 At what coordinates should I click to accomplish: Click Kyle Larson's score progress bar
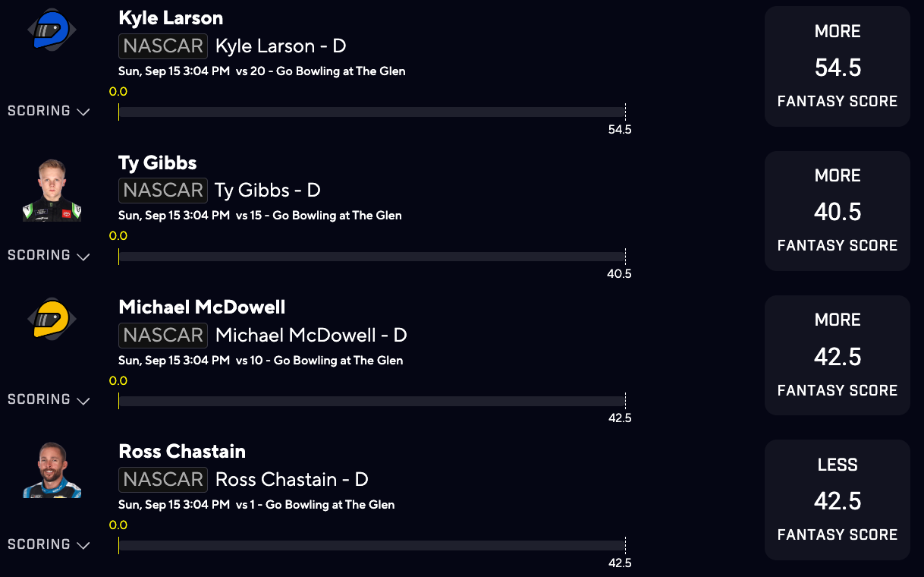pyautogui.click(x=372, y=112)
